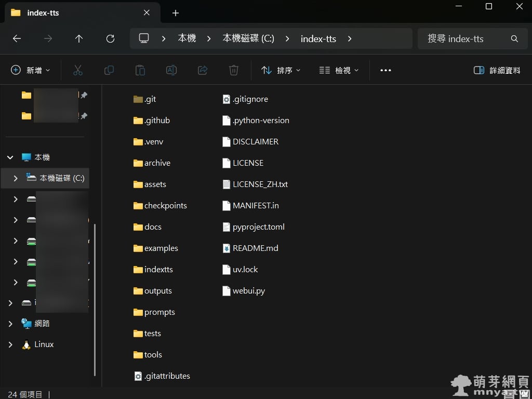Viewport: 532px width, 399px height.
Task: Open the 新增 new item dropdown
Action: pyautogui.click(x=31, y=70)
